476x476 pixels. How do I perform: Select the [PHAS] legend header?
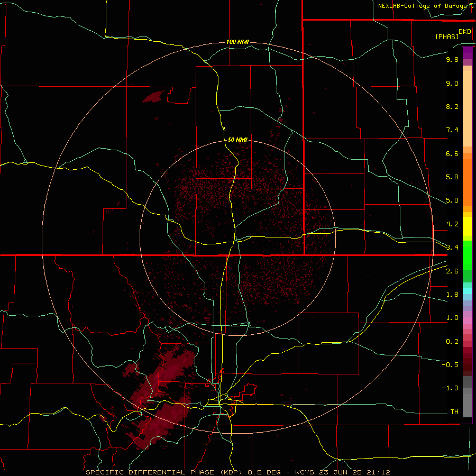[x=447, y=36]
